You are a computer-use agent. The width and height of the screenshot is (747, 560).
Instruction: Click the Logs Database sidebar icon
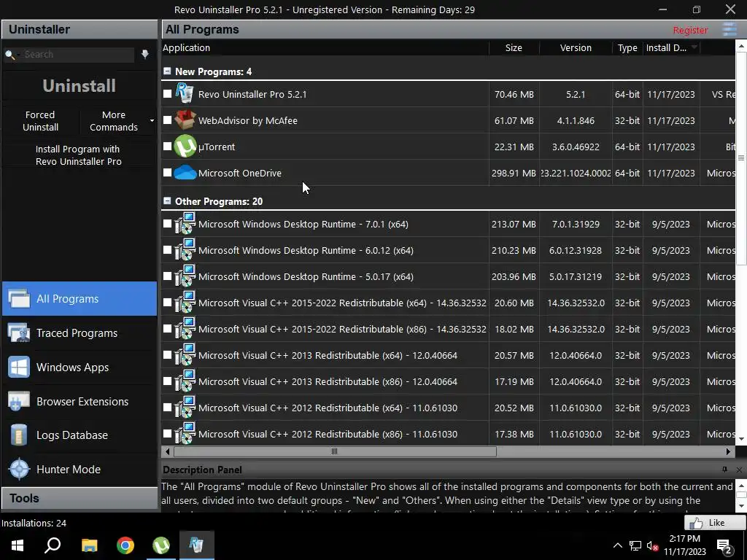(x=19, y=435)
